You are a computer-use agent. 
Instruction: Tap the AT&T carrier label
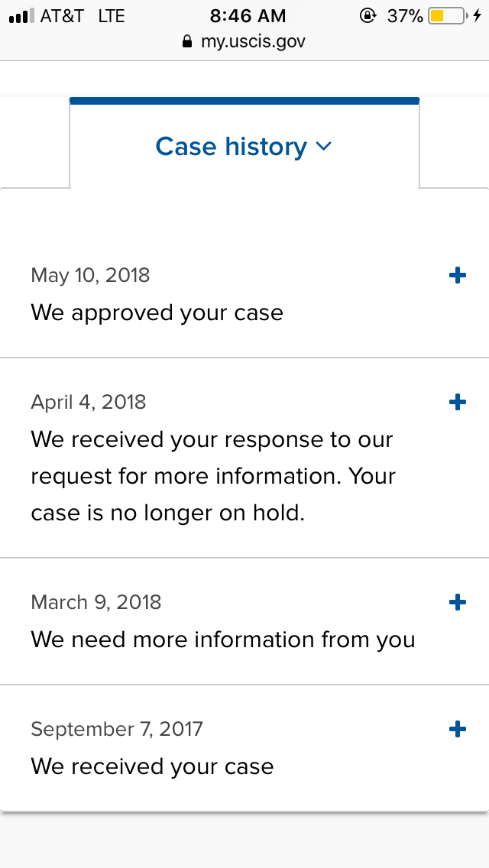coord(63,16)
